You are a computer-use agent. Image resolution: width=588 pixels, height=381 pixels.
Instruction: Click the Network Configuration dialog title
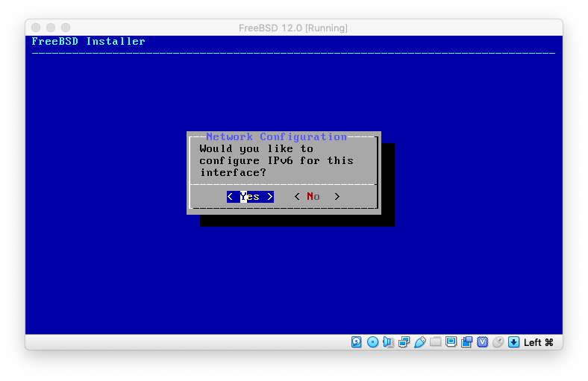click(276, 137)
